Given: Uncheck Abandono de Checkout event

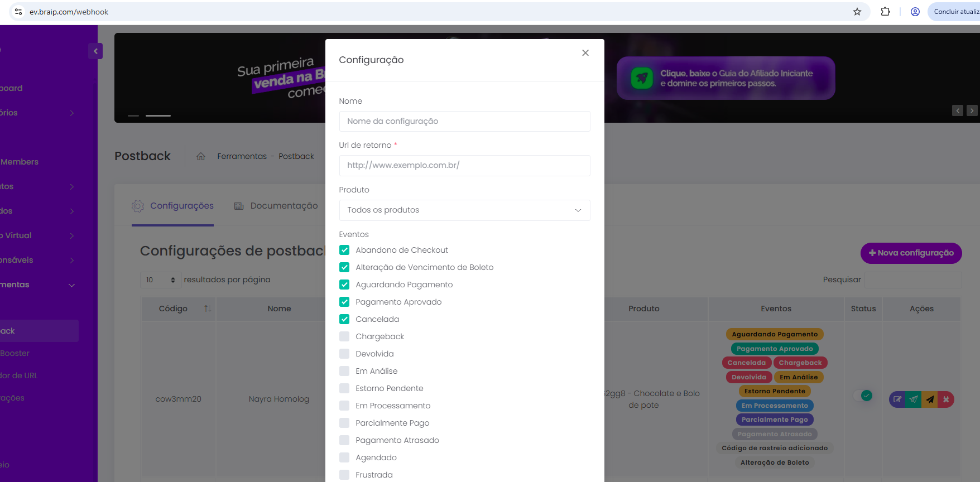Looking at the screenshot, I should tap(344, 250).
